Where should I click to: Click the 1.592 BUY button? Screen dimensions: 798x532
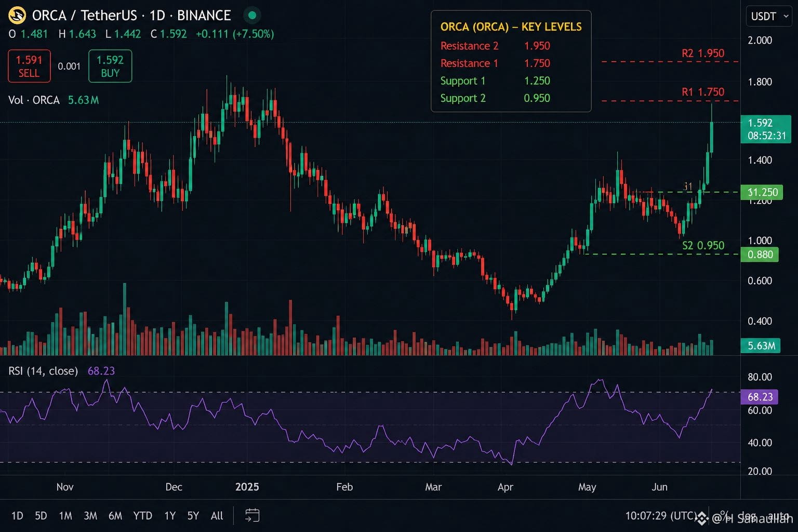pos(110,66)
